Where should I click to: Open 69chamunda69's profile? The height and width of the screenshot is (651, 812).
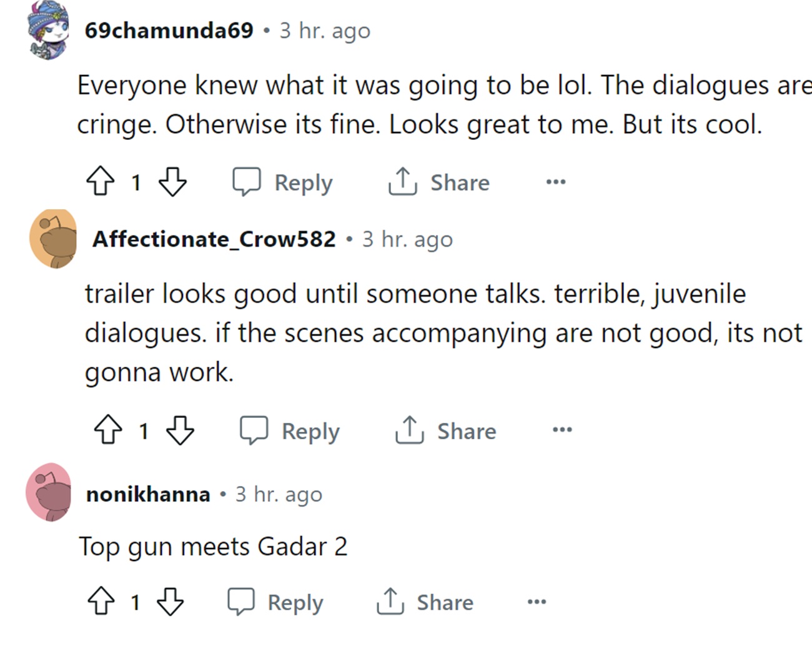(x=169, y=29)
